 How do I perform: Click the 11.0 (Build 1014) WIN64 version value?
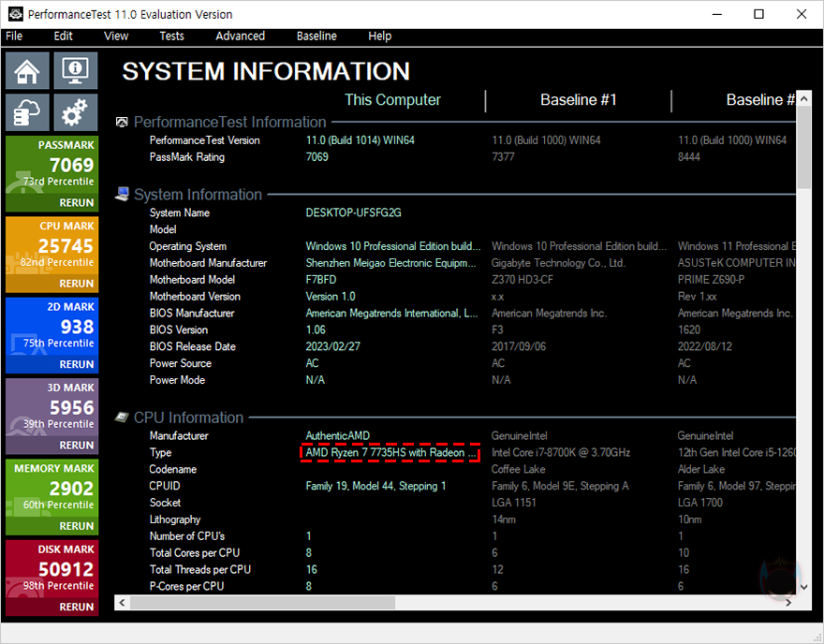point(360,140)
